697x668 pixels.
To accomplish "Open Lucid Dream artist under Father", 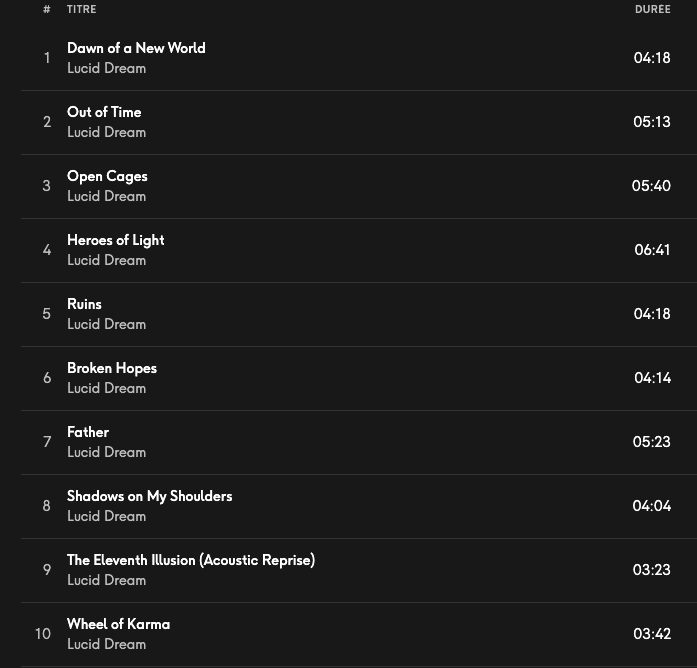I will [x=106, y=452].
